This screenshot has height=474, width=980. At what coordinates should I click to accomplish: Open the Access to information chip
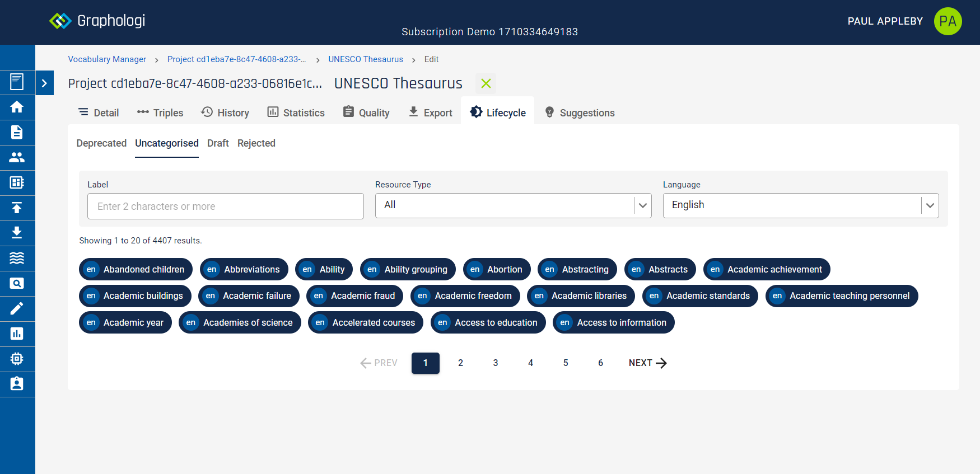click(x=614, y=322)
